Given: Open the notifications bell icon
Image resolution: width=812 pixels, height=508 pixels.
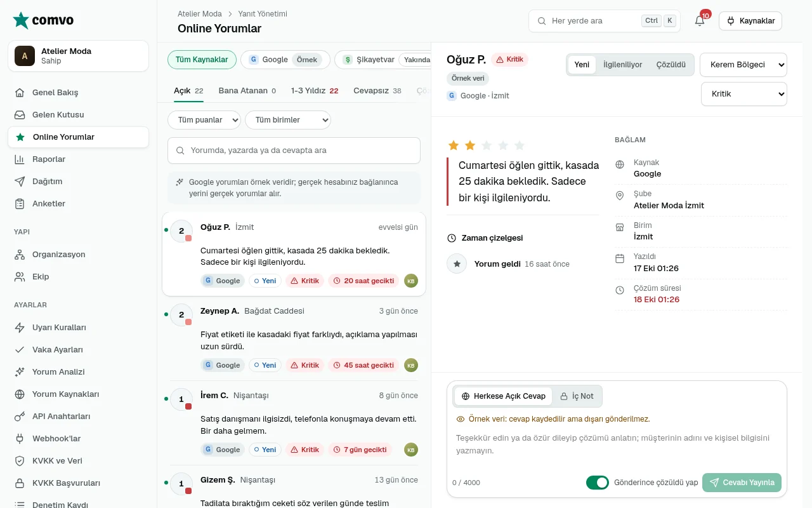Looking at the screenshot, I should tap(699, 21).
